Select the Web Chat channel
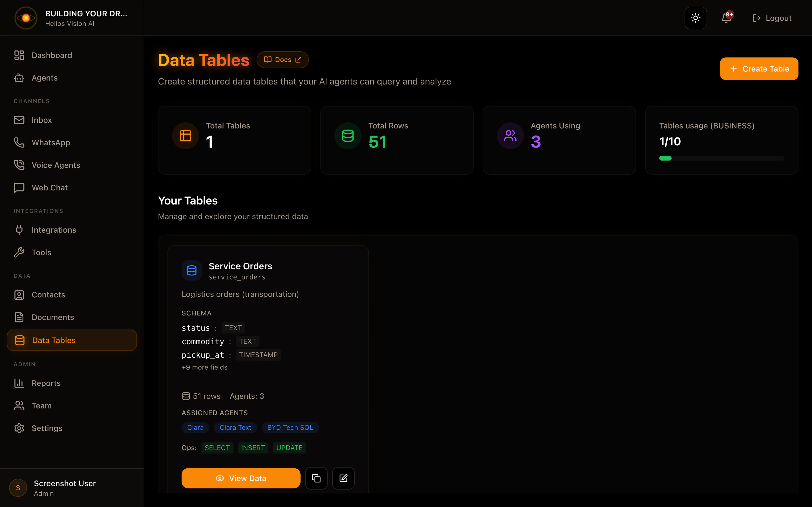The width and height of the screenshot is (812, 507). [x=49, y=187]
